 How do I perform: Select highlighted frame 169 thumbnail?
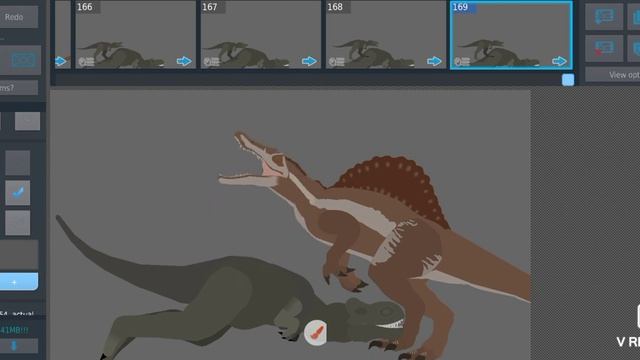tap(511, 35)
